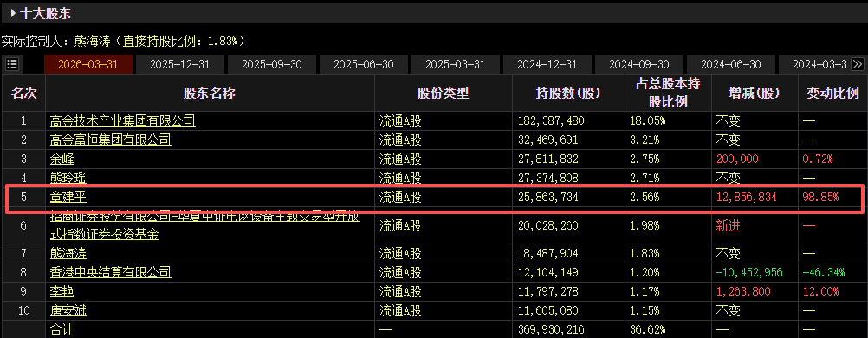Click the holding value 27,374,808
Viewport: 868px width, 338px height.
click(548, 178)
